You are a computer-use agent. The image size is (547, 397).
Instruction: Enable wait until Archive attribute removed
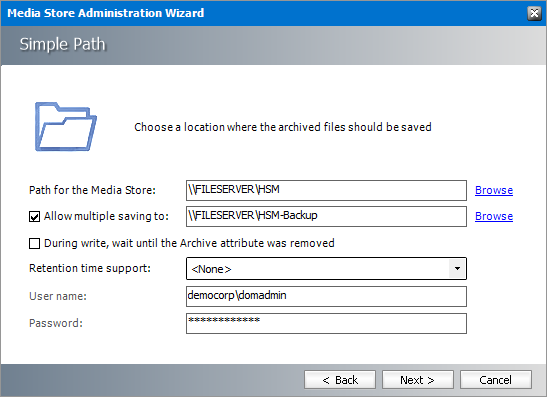click(34, 243)
